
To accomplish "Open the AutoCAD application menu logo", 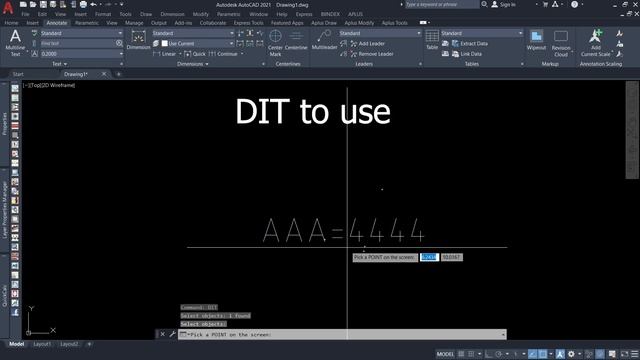I will tap(8, 7).
